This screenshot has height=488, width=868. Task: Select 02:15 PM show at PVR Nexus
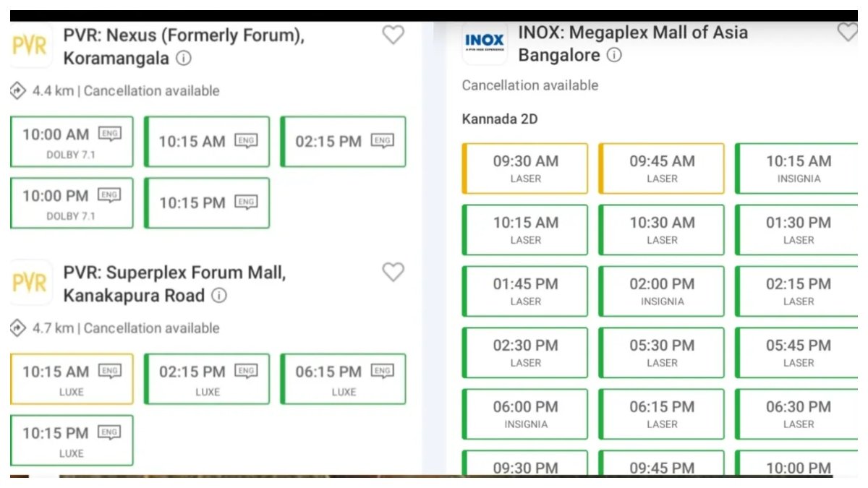point(343,142)
